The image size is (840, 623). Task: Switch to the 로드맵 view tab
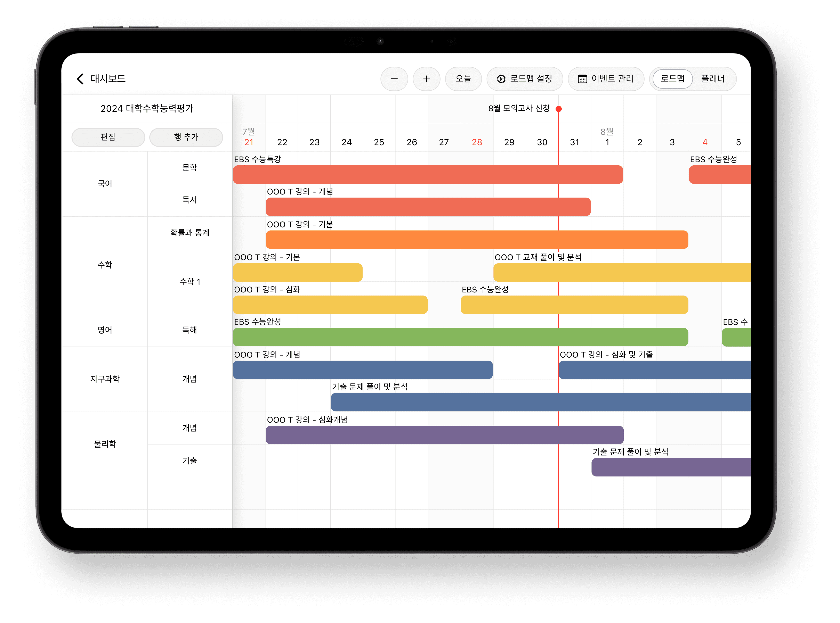(672, 79)
